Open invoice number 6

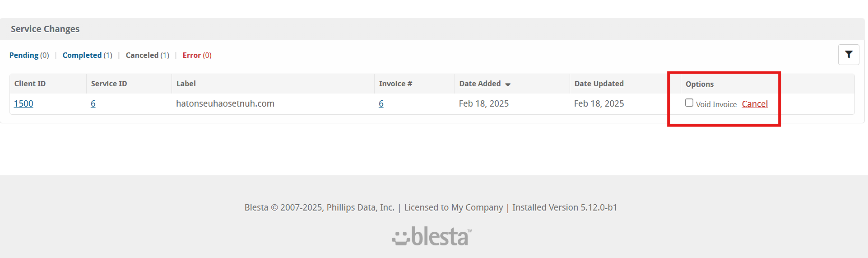click(x=381, y=103)
